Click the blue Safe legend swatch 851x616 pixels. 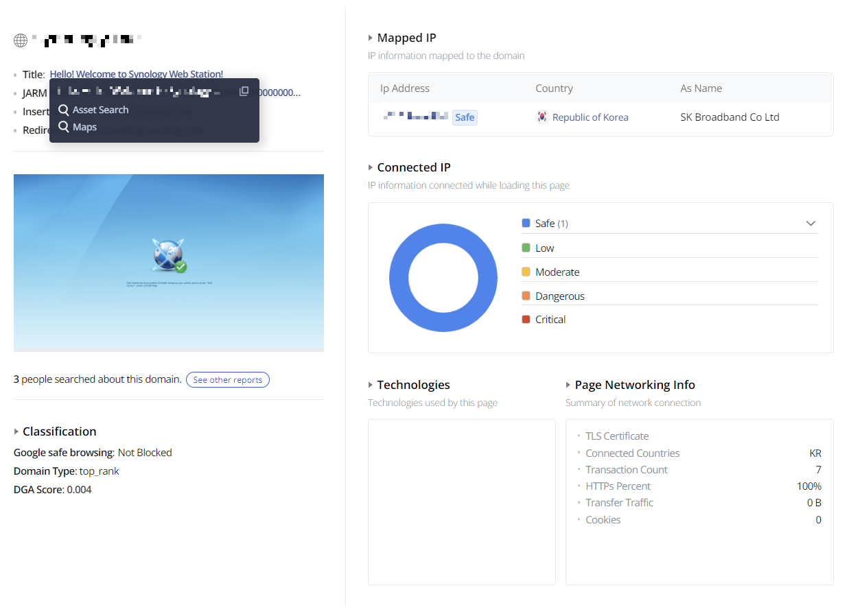(526, 223)
